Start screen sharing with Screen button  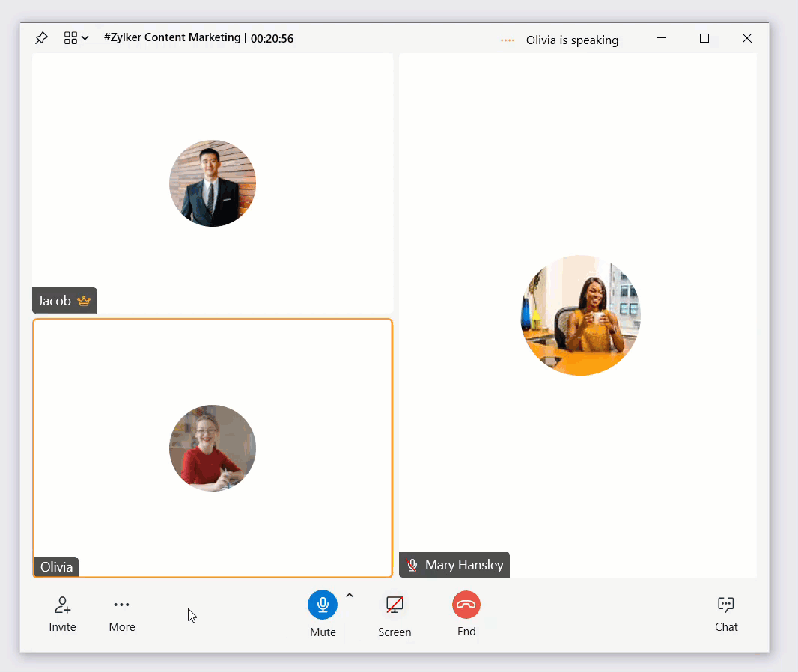[x=395, y=605]
